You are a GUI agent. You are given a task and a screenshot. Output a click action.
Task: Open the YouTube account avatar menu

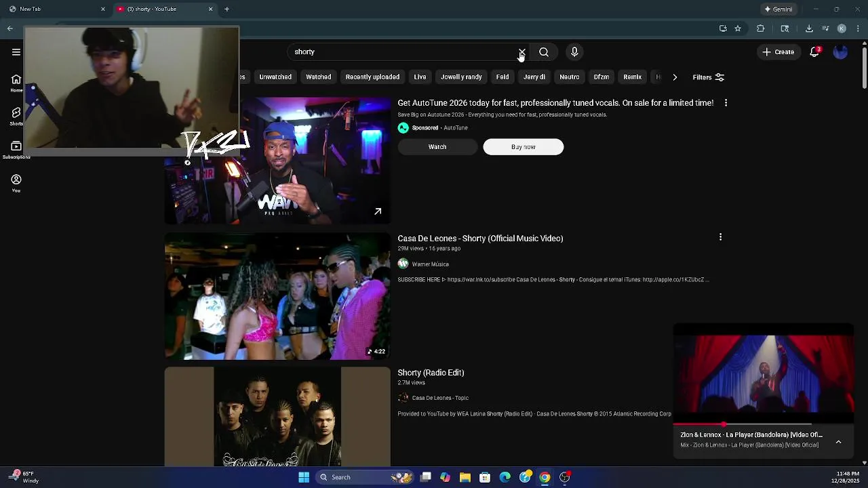pos(840,52)
